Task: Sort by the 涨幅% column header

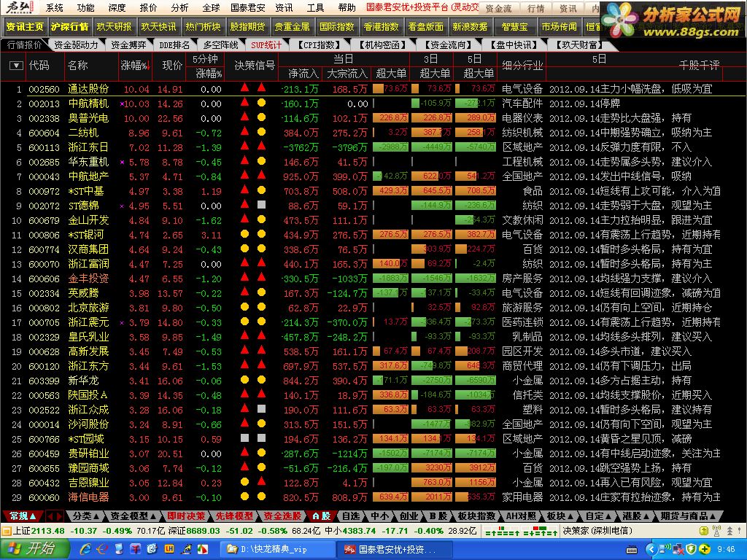Action: point(135,65)
